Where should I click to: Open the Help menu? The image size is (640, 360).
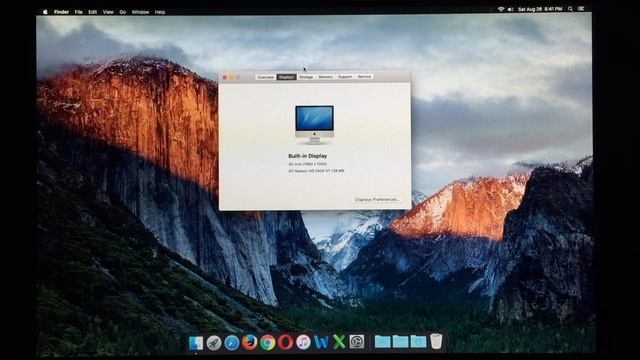pos(160,12)
